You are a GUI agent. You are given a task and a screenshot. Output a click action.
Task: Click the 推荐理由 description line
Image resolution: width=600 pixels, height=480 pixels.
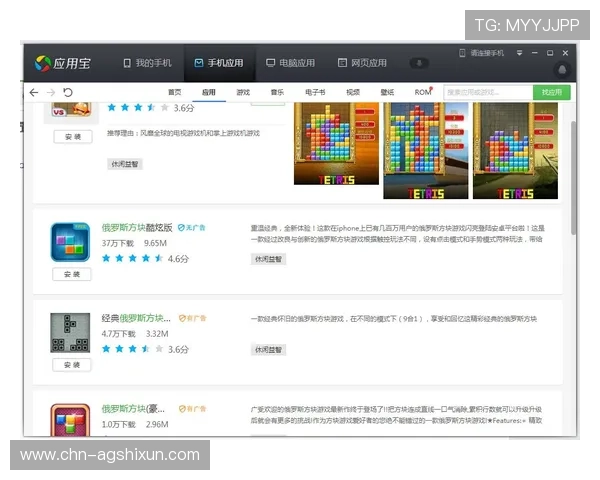(183, 133)
